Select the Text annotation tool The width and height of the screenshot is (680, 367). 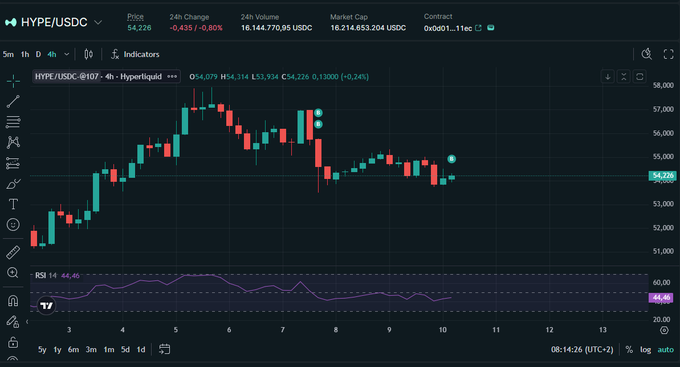[x=13, y=204]
